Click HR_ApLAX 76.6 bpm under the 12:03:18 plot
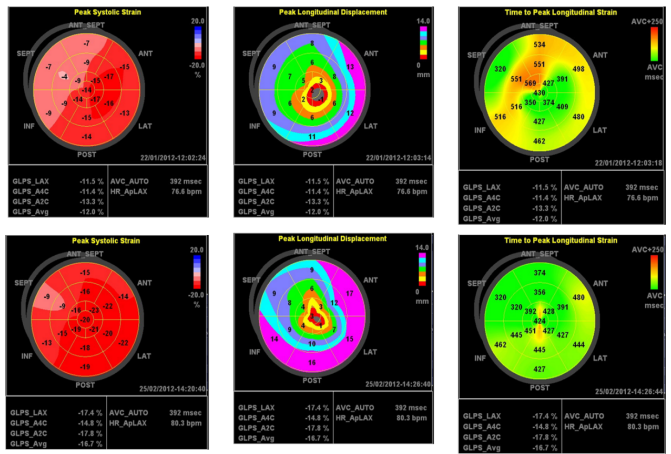This screenshot has width=671, height=454. tap(611, 198)
